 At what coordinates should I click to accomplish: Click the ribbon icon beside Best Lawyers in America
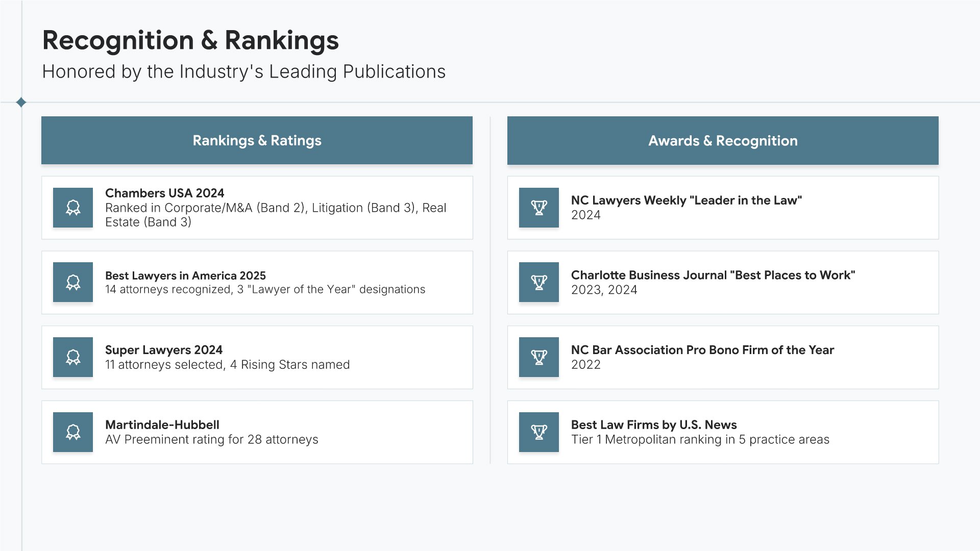73,282
